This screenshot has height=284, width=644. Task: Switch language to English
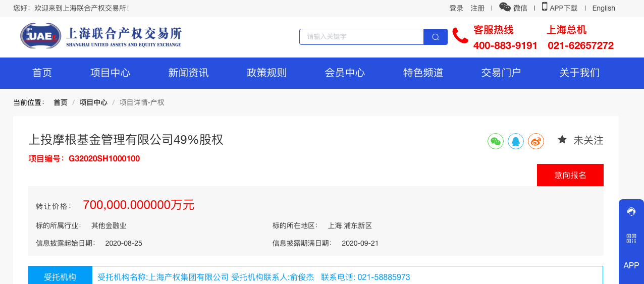click(604, 8)
